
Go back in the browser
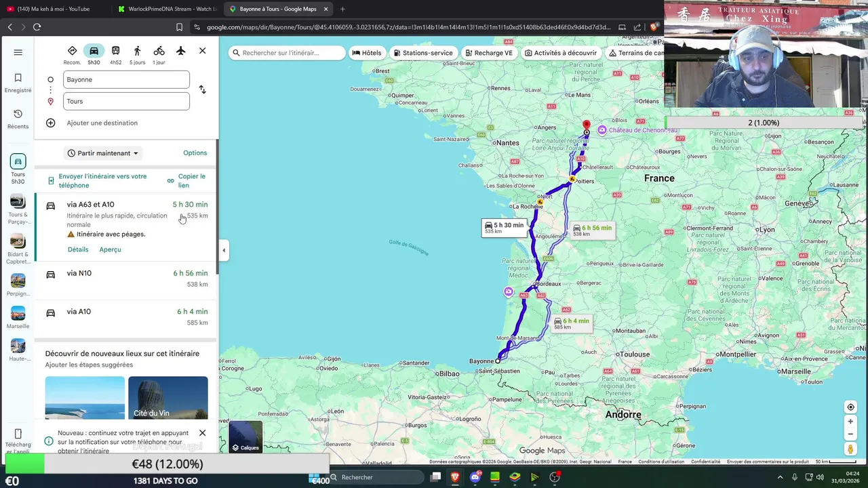click(x=9, y=27)
